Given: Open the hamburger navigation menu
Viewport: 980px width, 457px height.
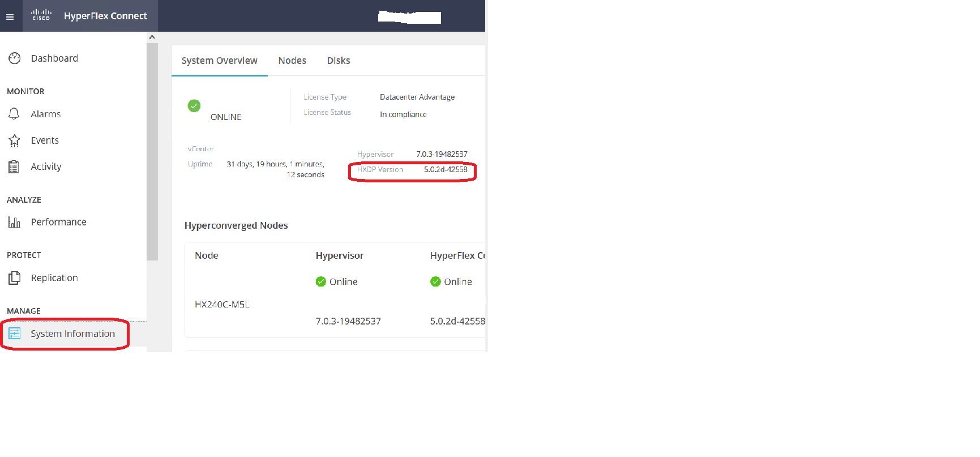Looking at the screenshot, I should pyautogui.click(x=10, y=17).
